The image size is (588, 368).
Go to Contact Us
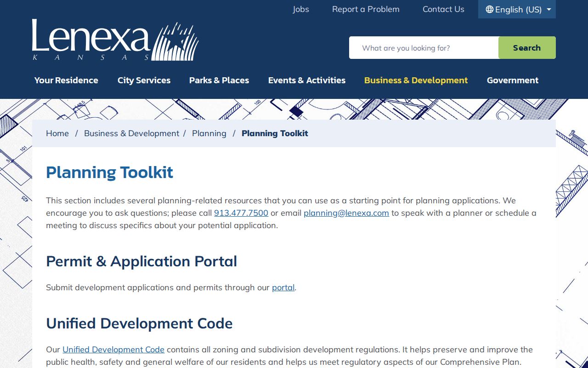coord(443,9)
